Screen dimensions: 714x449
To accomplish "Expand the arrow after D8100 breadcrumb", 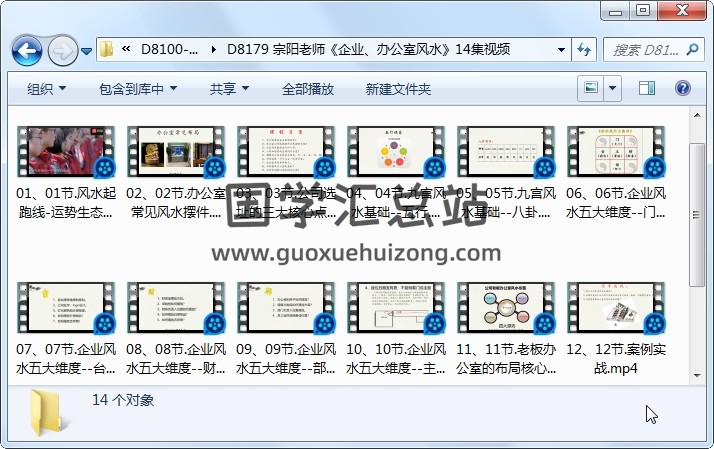I will pos(215,49).
